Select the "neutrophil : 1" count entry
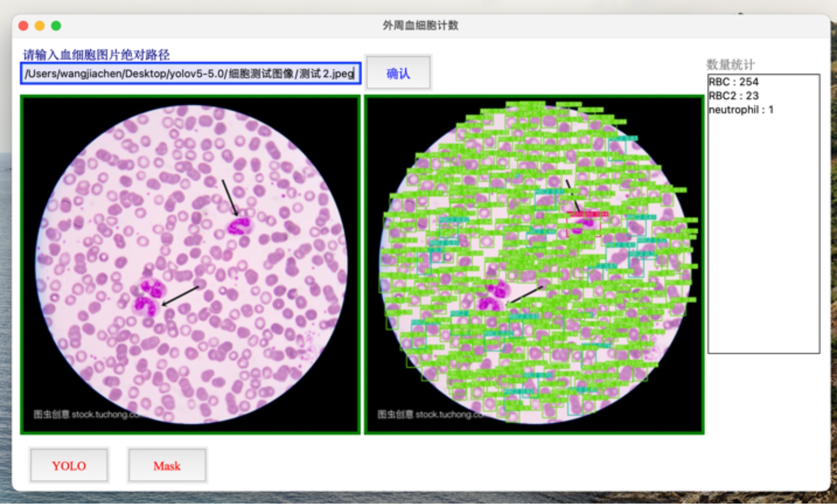 [x=741, y=110]
